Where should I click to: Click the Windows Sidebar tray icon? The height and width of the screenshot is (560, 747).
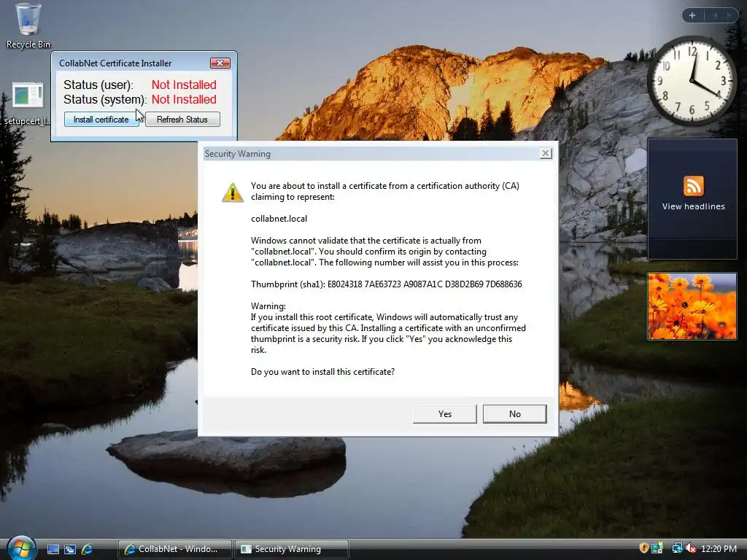(657, 548)
